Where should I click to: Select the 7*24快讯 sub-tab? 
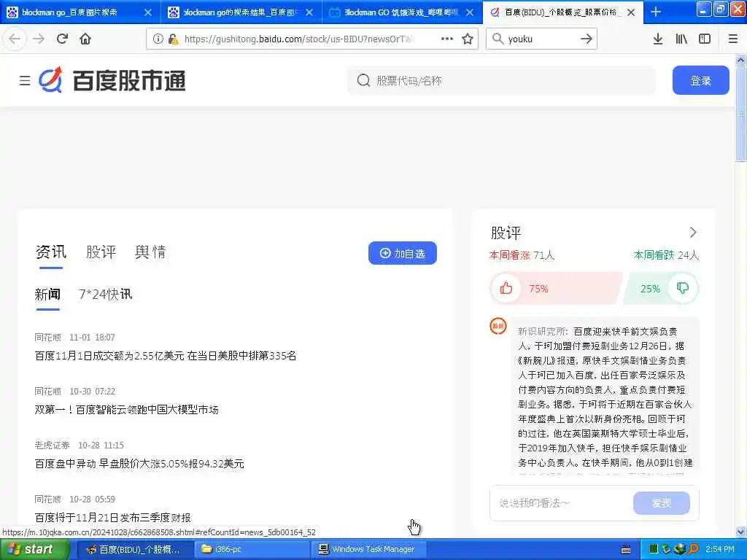click(x=105, y=295)
